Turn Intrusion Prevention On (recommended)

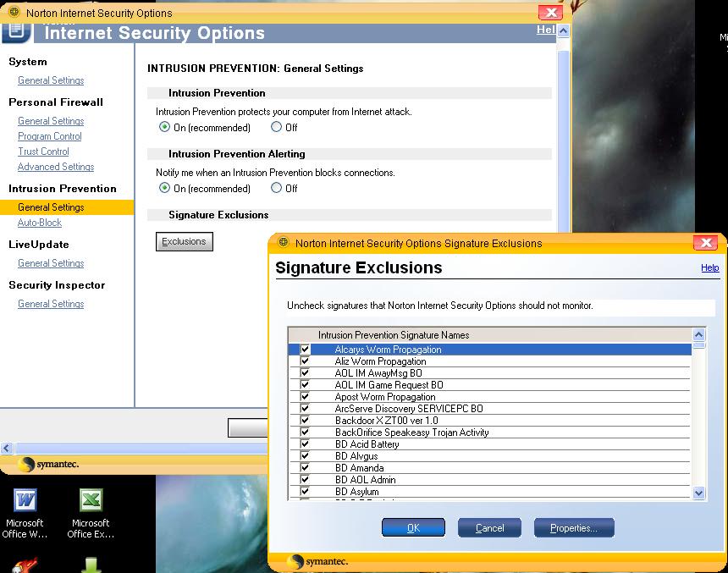tap(164, 127)
